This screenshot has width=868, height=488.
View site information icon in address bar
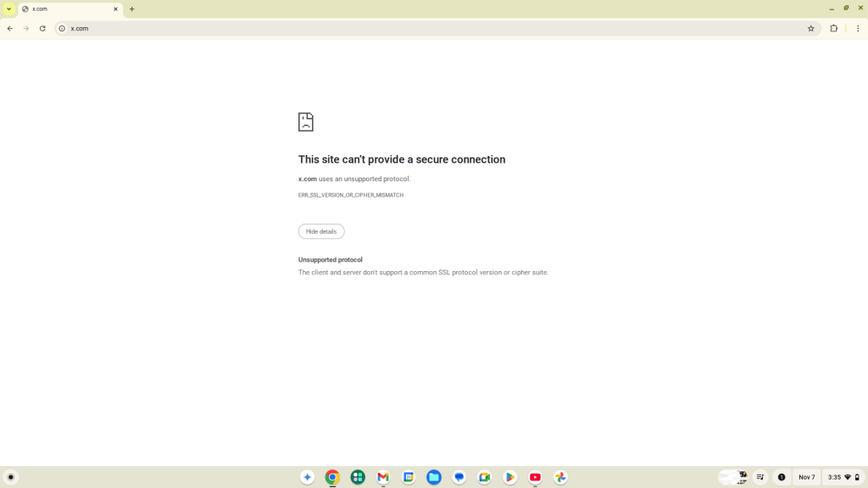pyautogui.click(x=62, y=28)
